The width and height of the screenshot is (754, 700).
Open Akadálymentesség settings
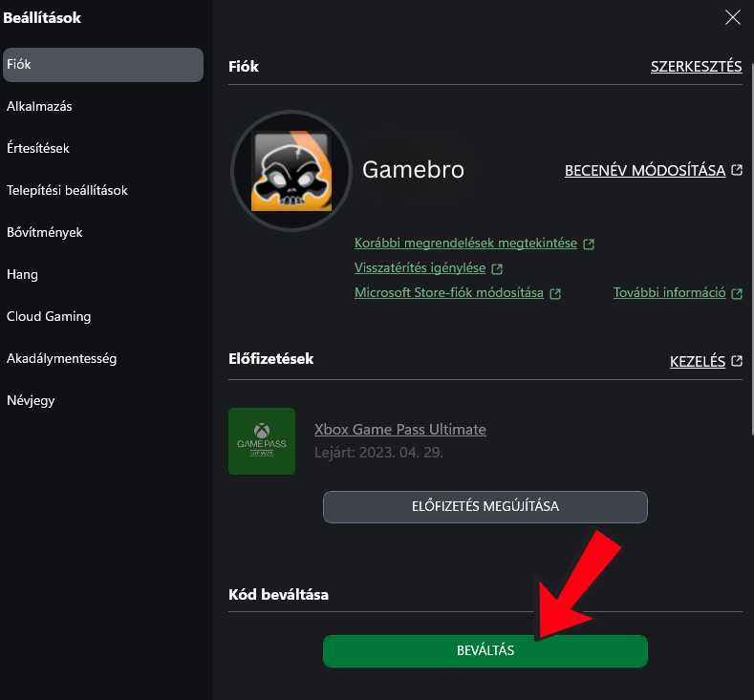pyautogui.click(x=61, y=358)
